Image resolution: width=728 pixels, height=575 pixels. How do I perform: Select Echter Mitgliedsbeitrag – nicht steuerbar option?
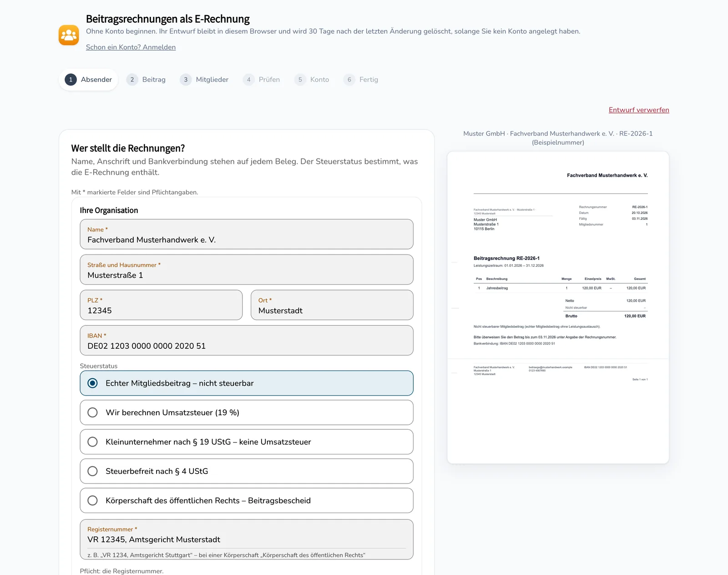(247, 383)
